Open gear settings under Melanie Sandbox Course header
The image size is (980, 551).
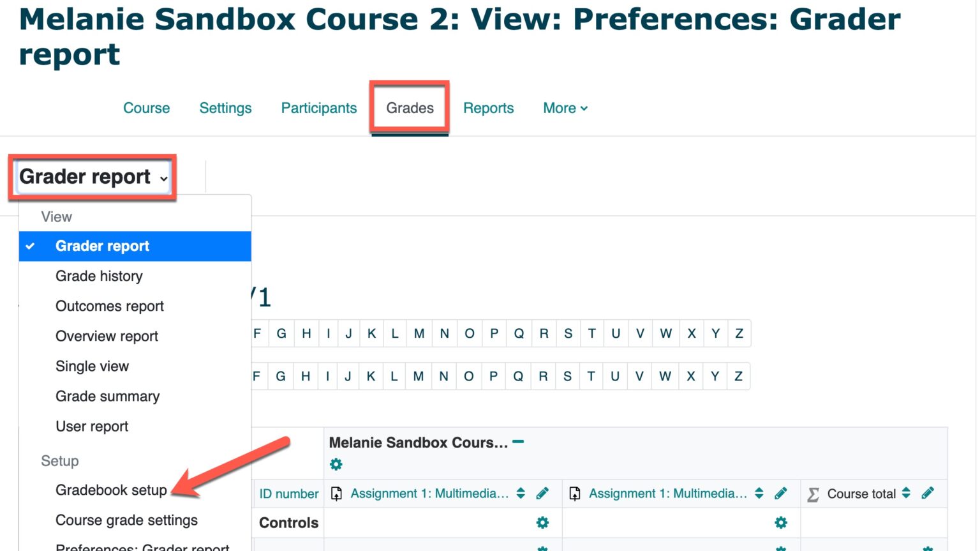pos(336,464)
